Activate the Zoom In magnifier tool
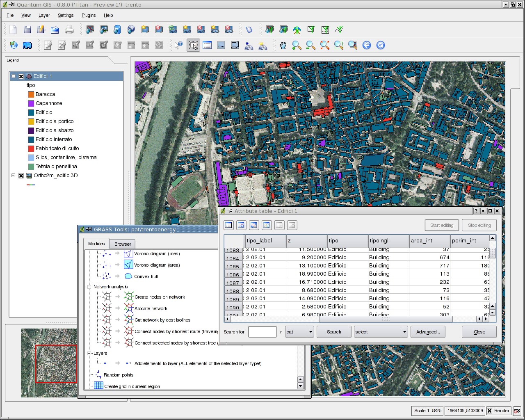Viewport: 525px width, 420px height. (296, 45)
